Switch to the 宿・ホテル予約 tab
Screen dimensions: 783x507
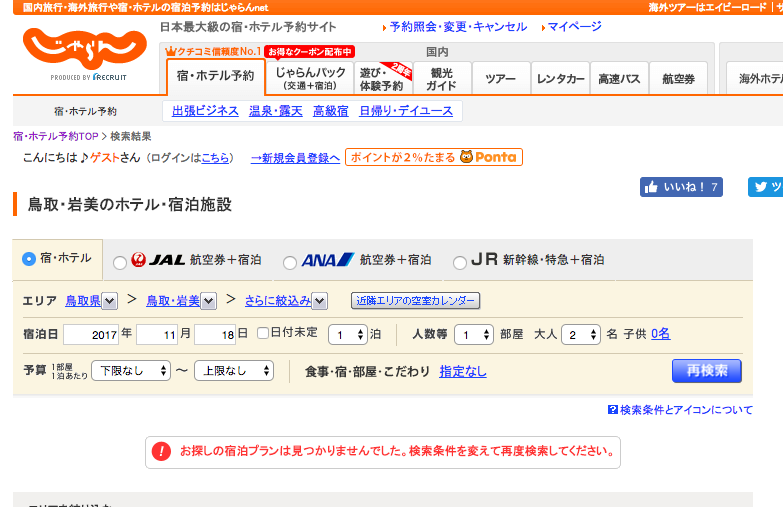[x=216, y=76]
